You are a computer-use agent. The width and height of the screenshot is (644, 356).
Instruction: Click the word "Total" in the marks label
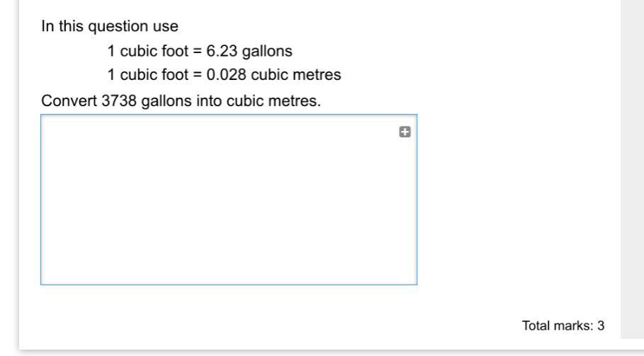535,326
